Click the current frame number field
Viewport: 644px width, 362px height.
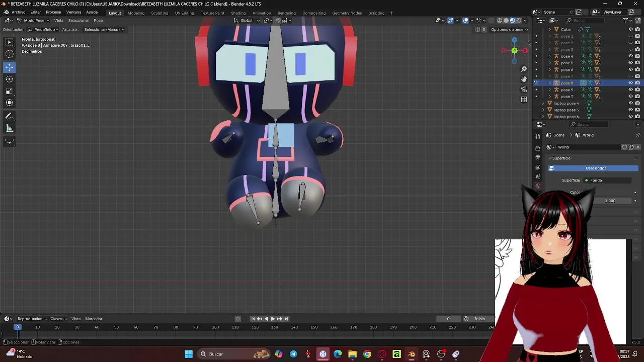(448, 319)
